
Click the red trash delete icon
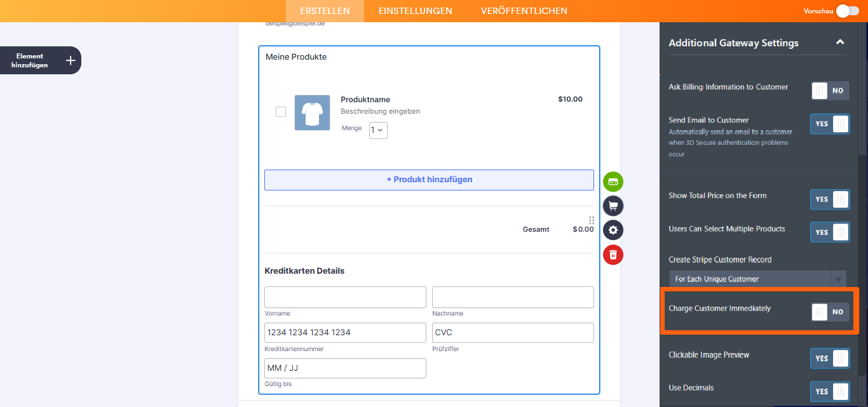(x=613, y=255)
